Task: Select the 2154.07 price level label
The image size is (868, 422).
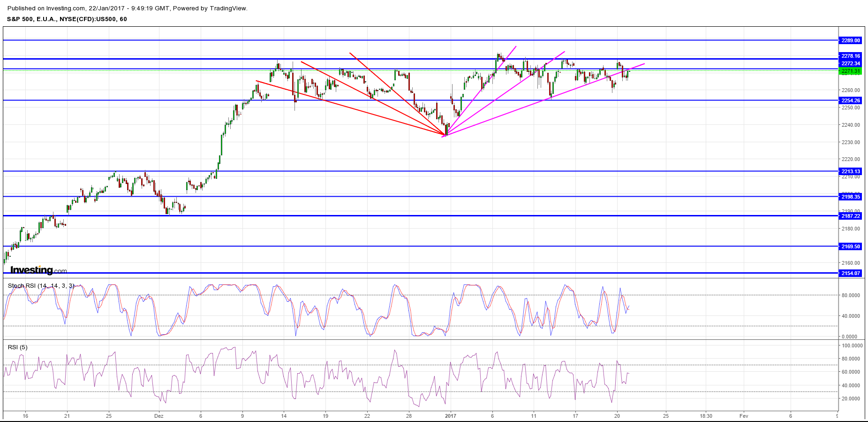Action: (x=850, y=273)
